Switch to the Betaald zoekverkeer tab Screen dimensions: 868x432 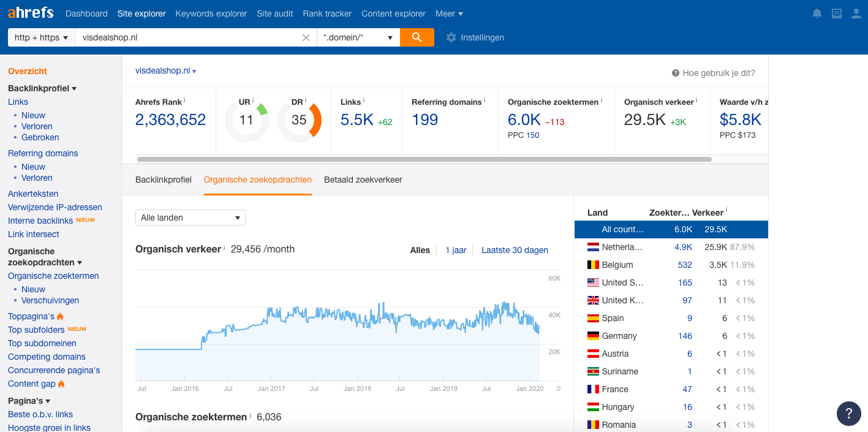(363, 180)
